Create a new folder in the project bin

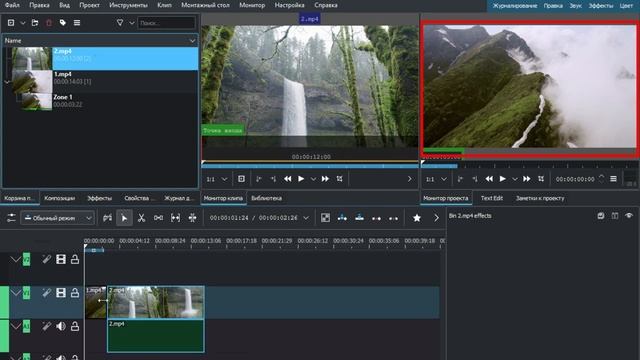click(x=35, y=23)
